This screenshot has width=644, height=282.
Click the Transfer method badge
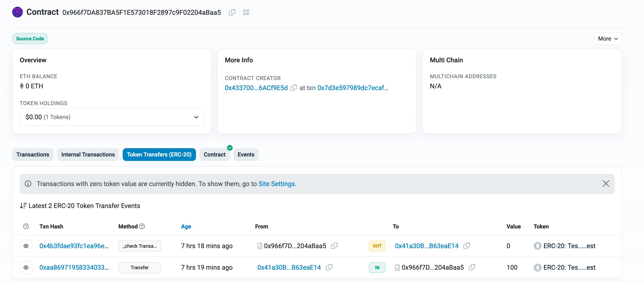139,267
